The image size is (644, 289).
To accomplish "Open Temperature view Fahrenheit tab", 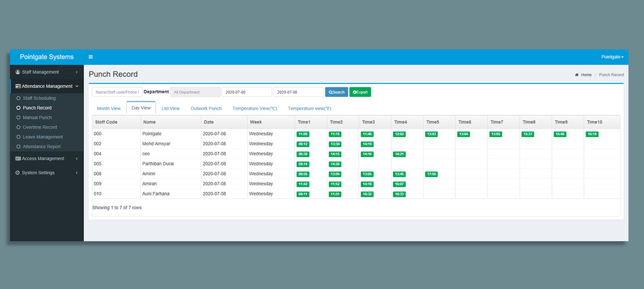I will point(309,108).
